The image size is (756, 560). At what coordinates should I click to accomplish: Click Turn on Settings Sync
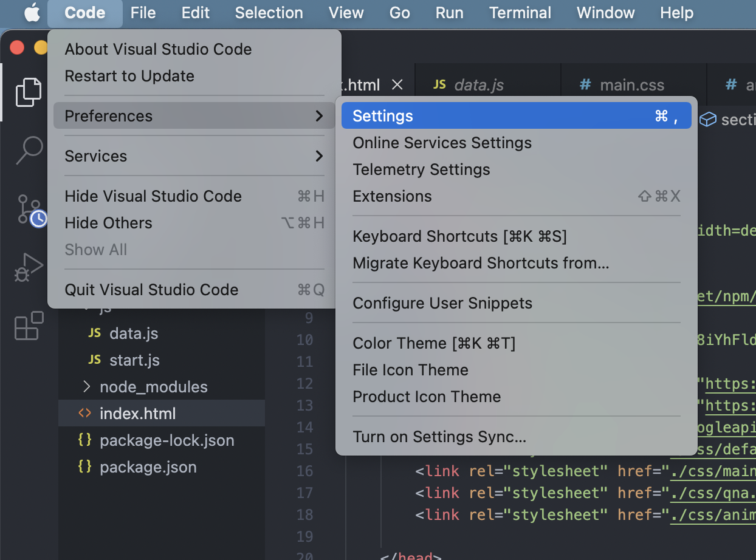[439, 437]
